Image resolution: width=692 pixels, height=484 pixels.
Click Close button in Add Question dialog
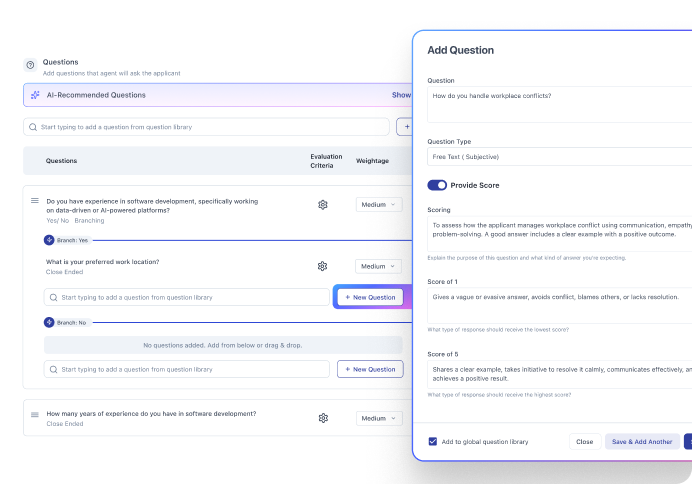pyautogui.click(x=584, y=441)
